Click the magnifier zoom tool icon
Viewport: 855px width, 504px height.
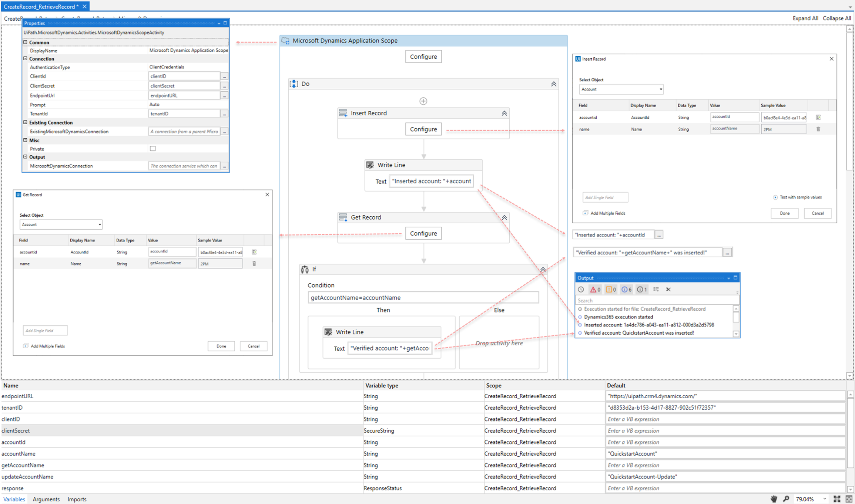[786, 499]
